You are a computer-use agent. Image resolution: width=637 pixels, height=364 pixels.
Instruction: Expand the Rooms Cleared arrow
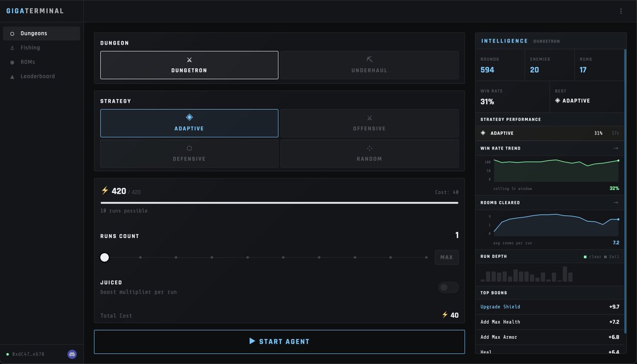point(616,202)
